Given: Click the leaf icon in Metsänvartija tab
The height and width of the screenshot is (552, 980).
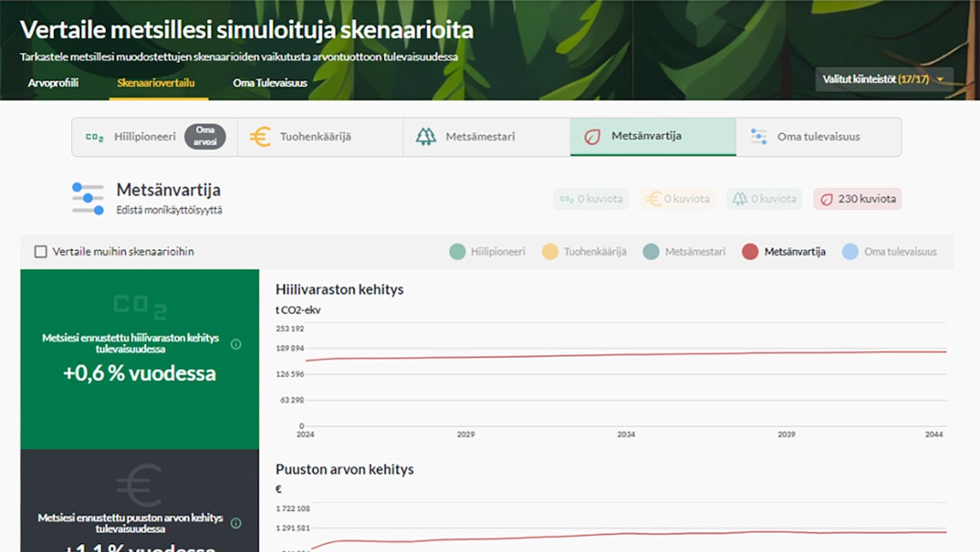Looking at the screenshot, I should point(592,137).
